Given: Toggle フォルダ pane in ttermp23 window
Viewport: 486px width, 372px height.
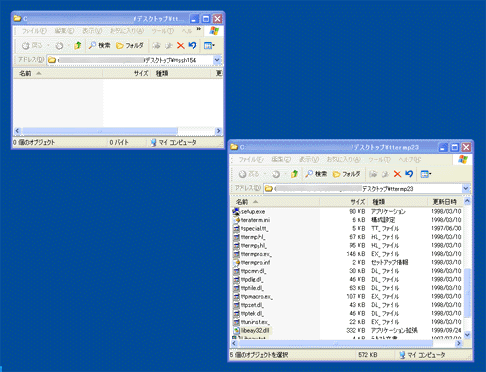Looking at the screenshot, I should [x=347, y=174].
